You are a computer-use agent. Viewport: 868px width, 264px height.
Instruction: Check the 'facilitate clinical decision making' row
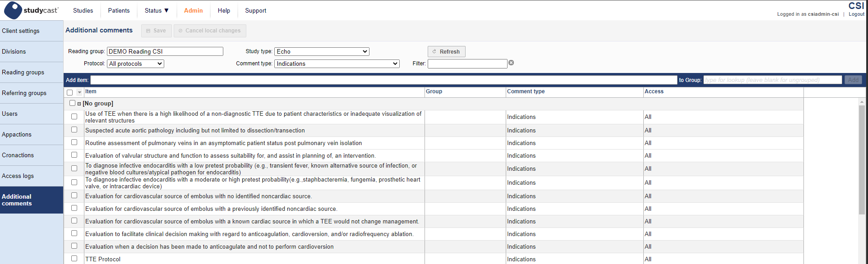[74, 233]
